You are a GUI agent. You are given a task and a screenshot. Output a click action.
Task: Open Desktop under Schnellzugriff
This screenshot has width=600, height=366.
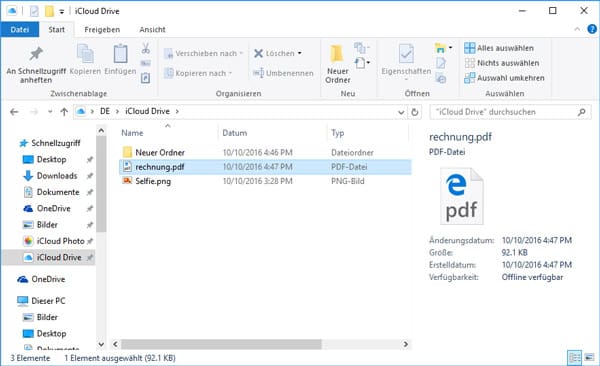51,159
